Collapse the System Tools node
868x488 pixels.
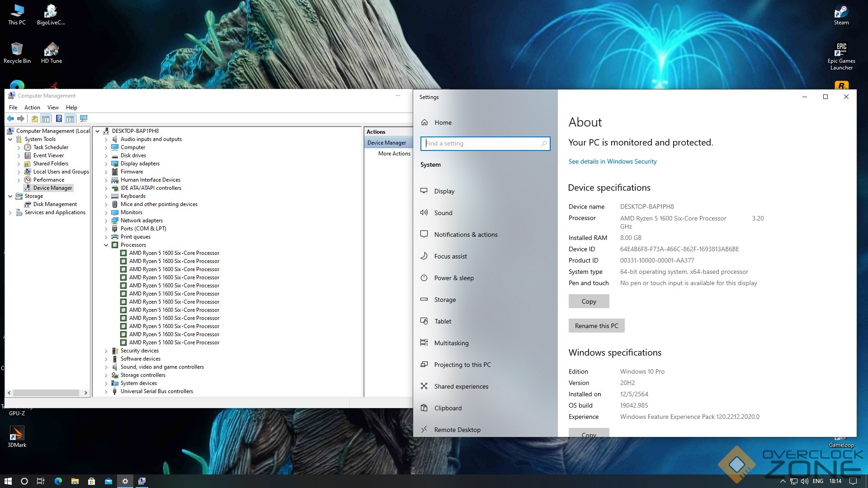(x=10, y=139)
